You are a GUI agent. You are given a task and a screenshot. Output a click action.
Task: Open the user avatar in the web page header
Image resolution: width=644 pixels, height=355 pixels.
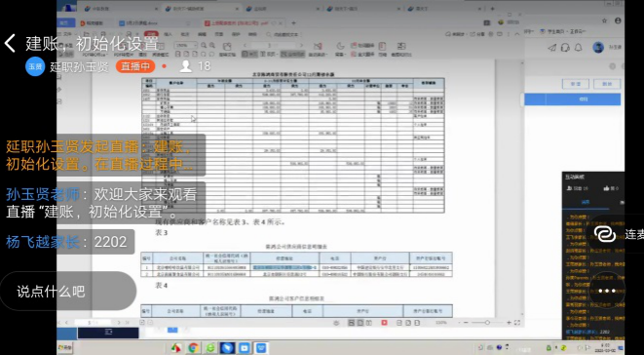point(598,48)
